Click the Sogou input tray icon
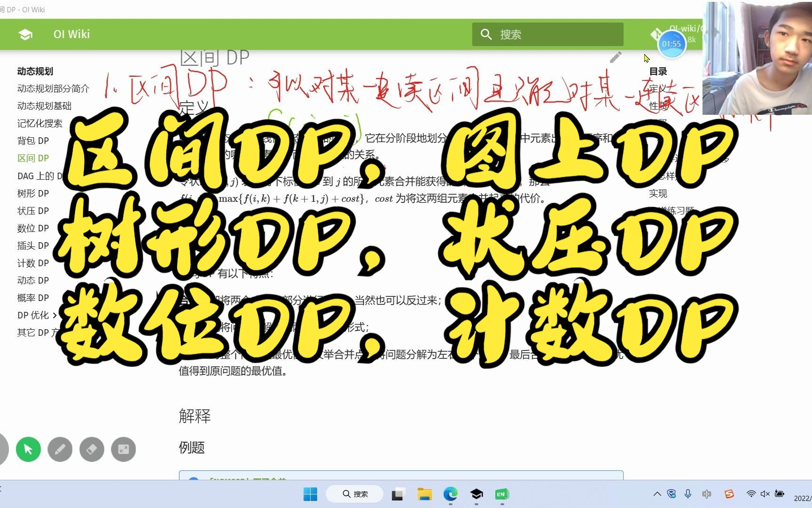The height and width of the screenshot is (508, 812). tap(729, 494)
